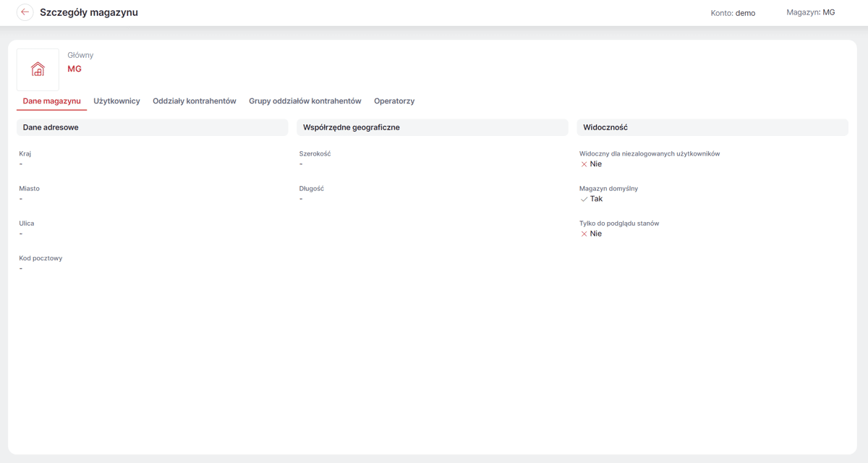Click the Tylko do podglądu stanów label
Screen dimensions: 868x463
tap(619, 224)
